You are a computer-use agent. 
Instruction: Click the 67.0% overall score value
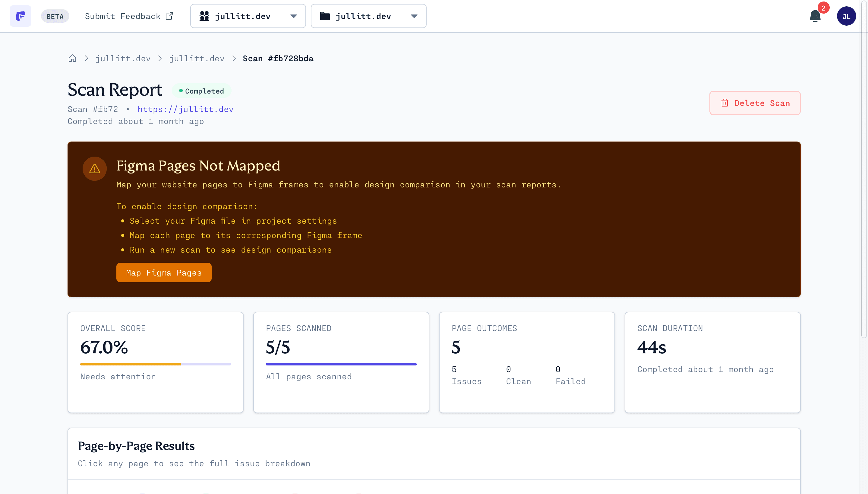(x=104, y=347)
